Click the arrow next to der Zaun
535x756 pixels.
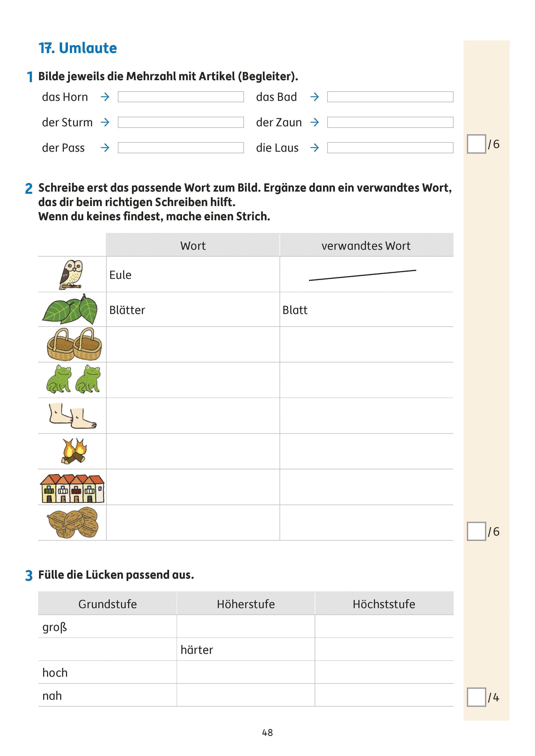(315, 122)
